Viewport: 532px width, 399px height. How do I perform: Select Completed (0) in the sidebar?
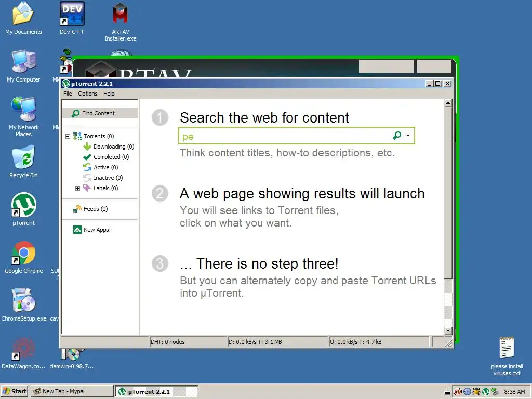(111, 157)
